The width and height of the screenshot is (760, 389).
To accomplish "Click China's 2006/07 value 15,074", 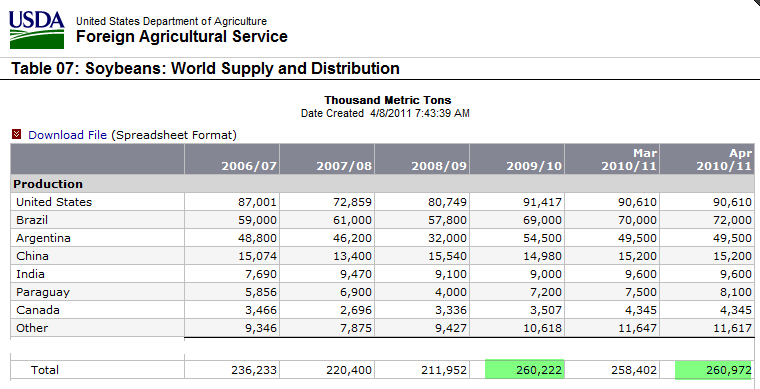I will point(257,256).
